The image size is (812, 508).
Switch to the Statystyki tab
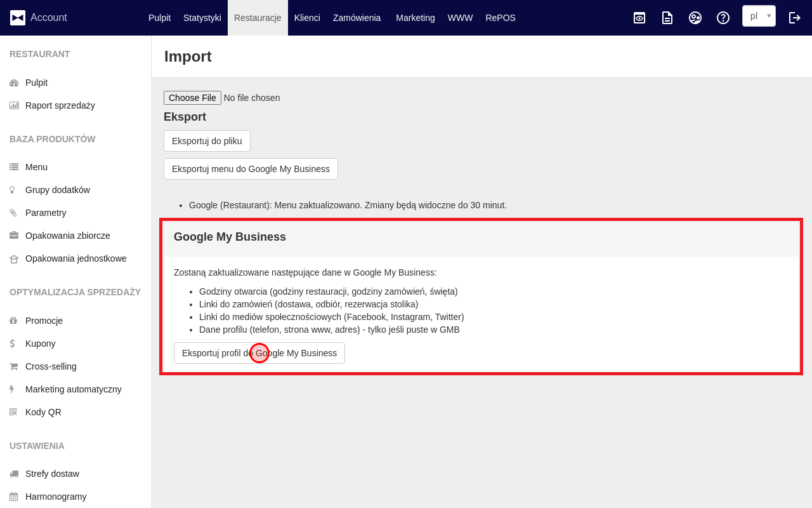click(x=202, y=18)
